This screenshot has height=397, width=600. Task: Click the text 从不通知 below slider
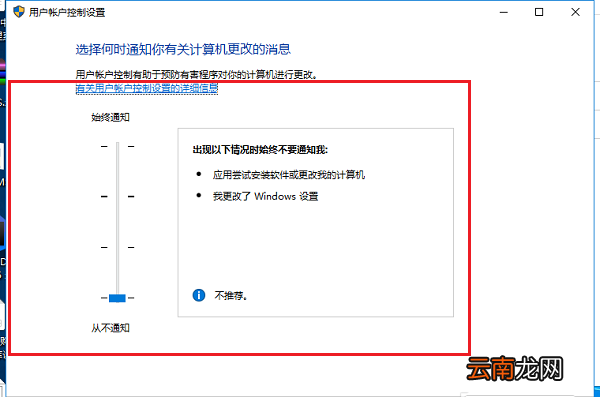(x=110, y=328)
